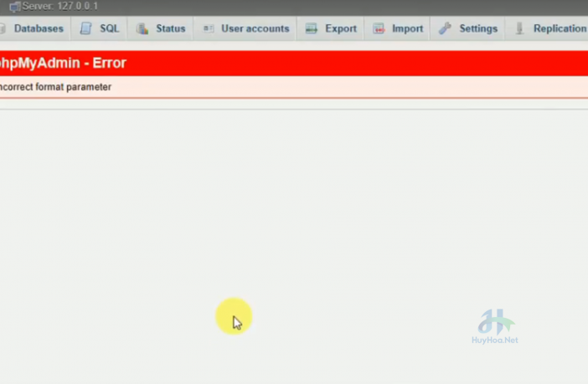Click the SQL tab page icon
The width and height of the screenshot is (588, 384).
click(x=85, y=28)
